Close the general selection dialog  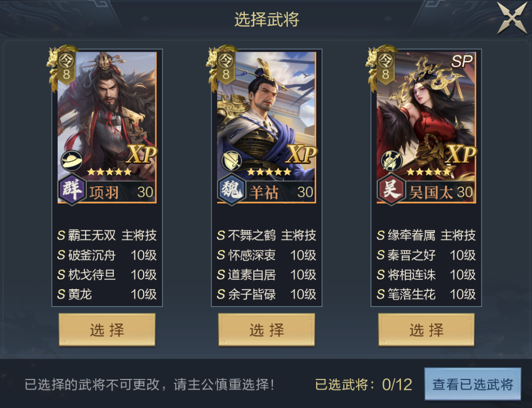click(x=512, y=18)
